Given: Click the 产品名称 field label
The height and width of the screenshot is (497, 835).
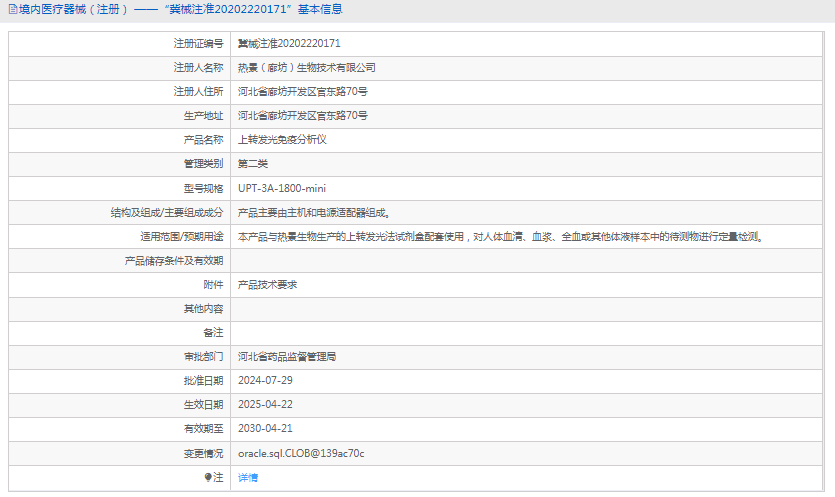Looking at the screenshot, I should pyautogui.click(x=203, y=140).
